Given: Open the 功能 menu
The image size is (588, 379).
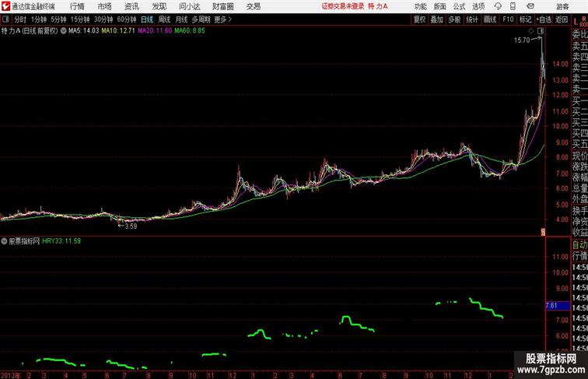Looking at the screenshot, I should [x=420, y=6].
